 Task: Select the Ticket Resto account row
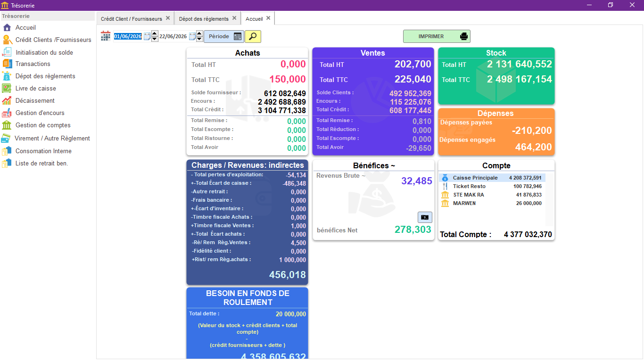pyautogui.click(x=492, y=186)
